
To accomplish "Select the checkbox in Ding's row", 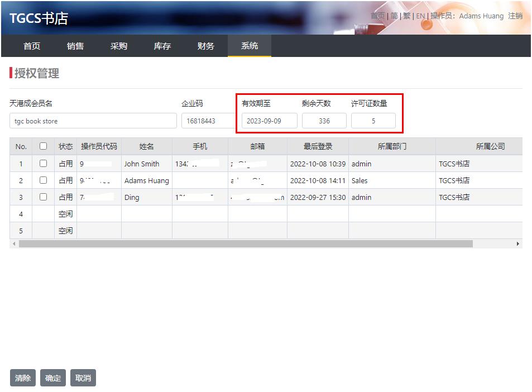I will (44, 197).
